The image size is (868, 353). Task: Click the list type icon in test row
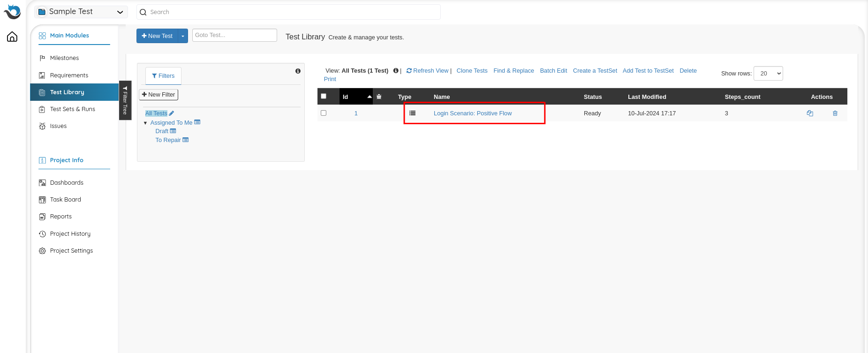point(412,113)
